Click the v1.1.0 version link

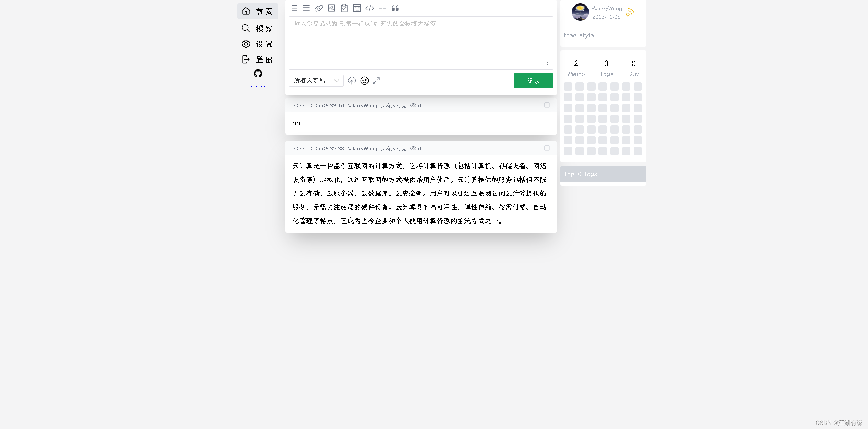coord(257,85)
